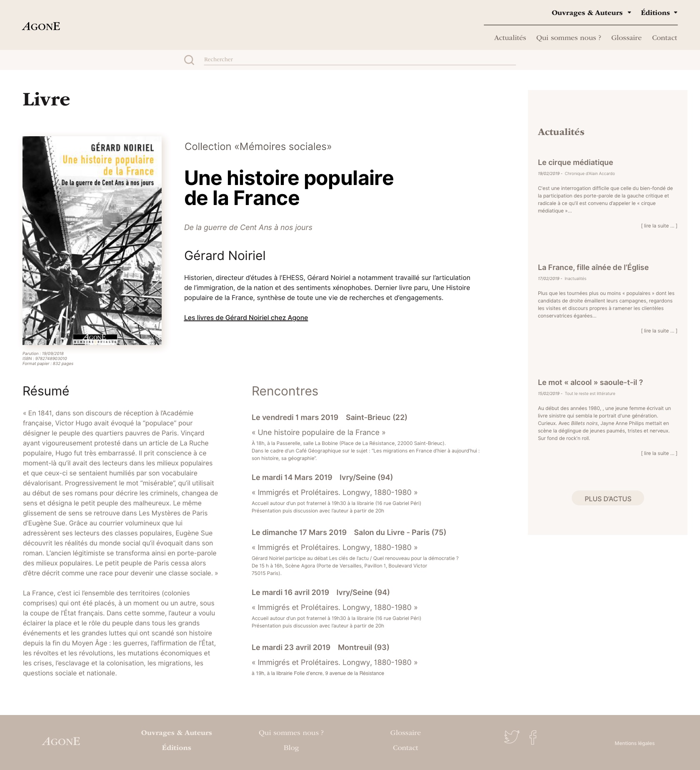
Task: Visit the Blog link in footer
Action: click(291, 747)
